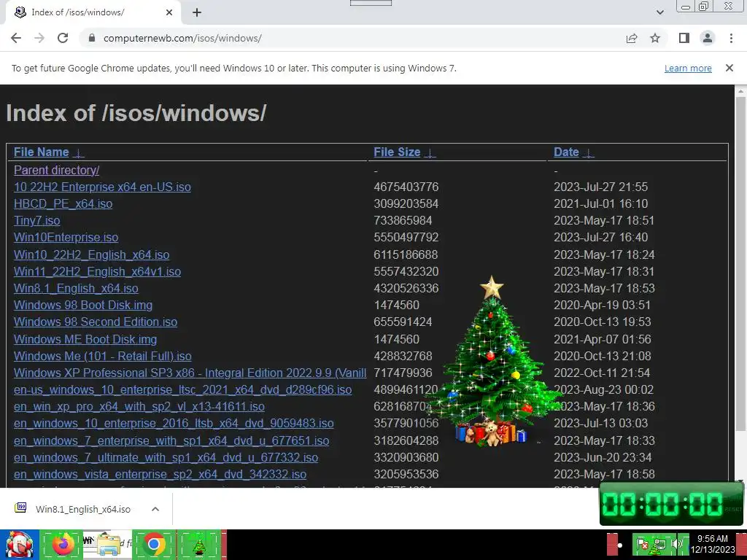The width and height of the screenshot is (747, 560).
Task: View site information via the padlock icon
Action: [x=92, y=38]
